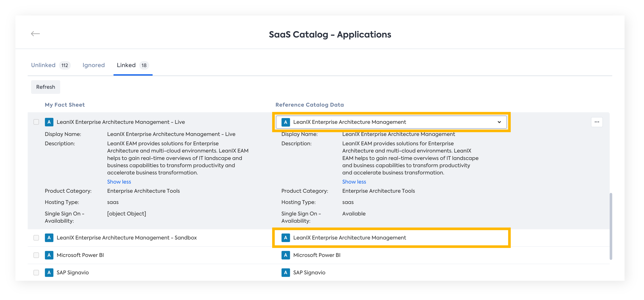Open the three-dots more options menu

pos(597,122)
